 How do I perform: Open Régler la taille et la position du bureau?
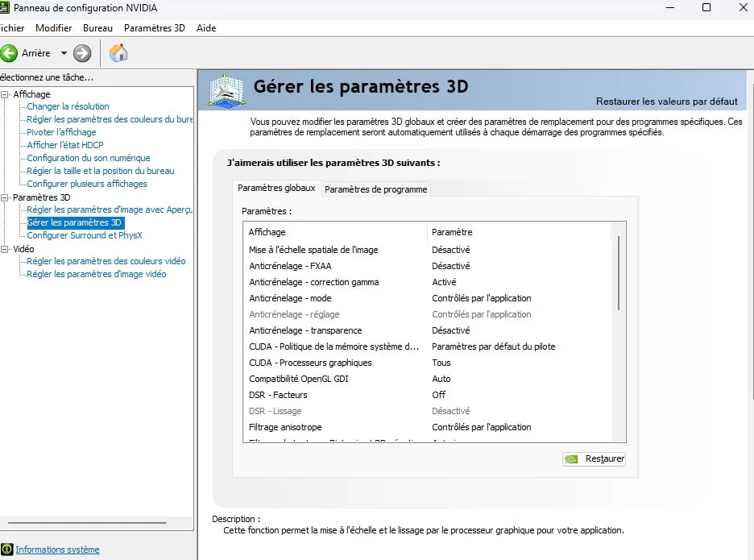coord(101,171)
